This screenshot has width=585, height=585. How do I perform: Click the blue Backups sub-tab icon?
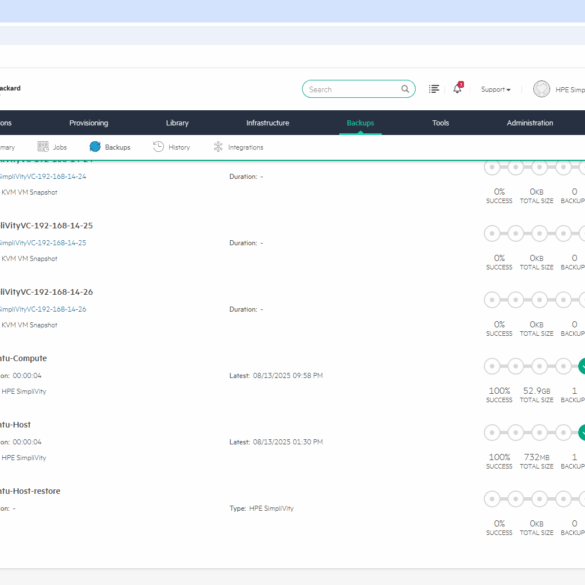coord(95,147)
